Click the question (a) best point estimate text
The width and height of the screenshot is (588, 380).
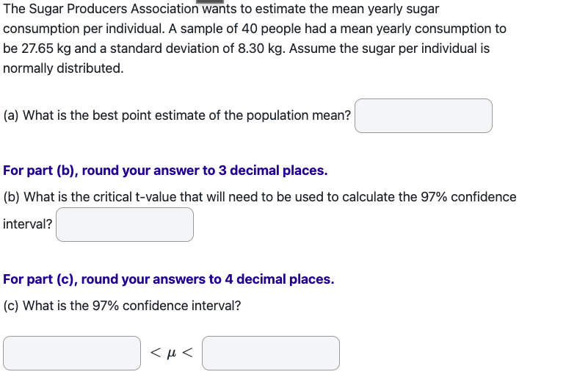[177, 115]
